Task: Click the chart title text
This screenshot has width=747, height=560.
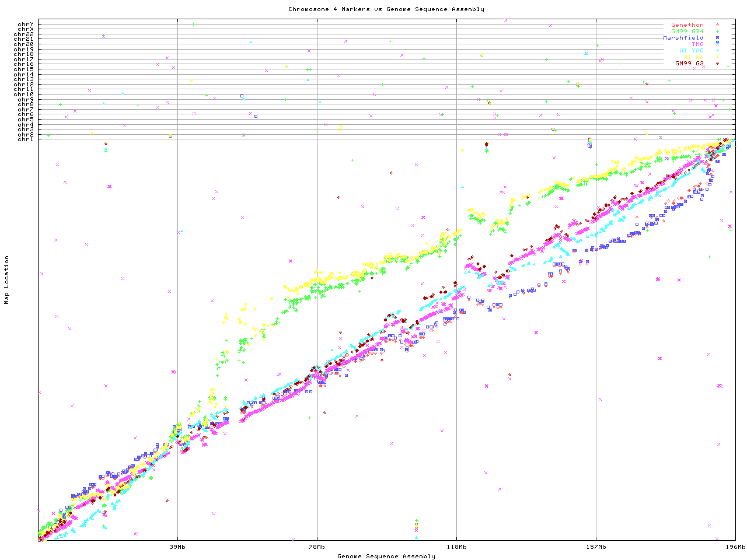Action: click(386, 9)
